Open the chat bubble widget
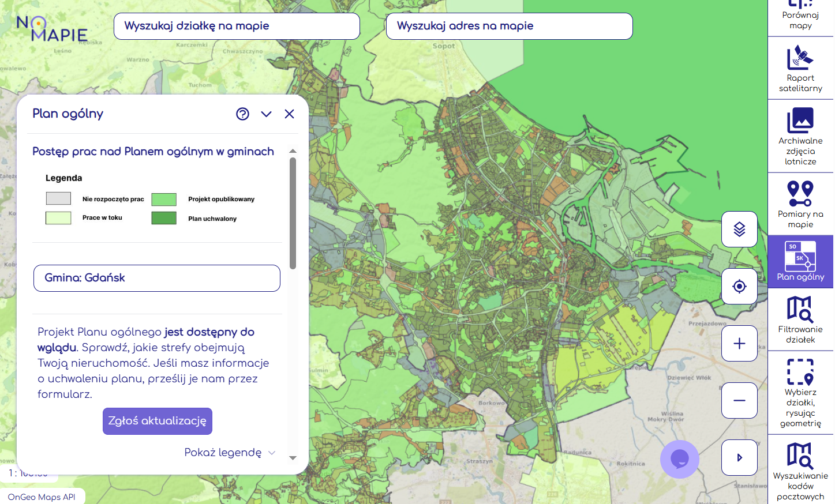The image size is (835, 504). [679, 459]
